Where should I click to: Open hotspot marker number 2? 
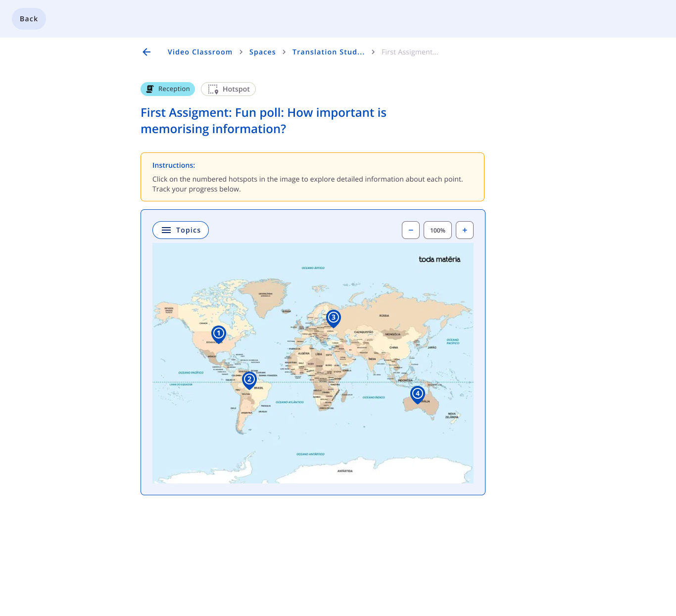[249, 380]
